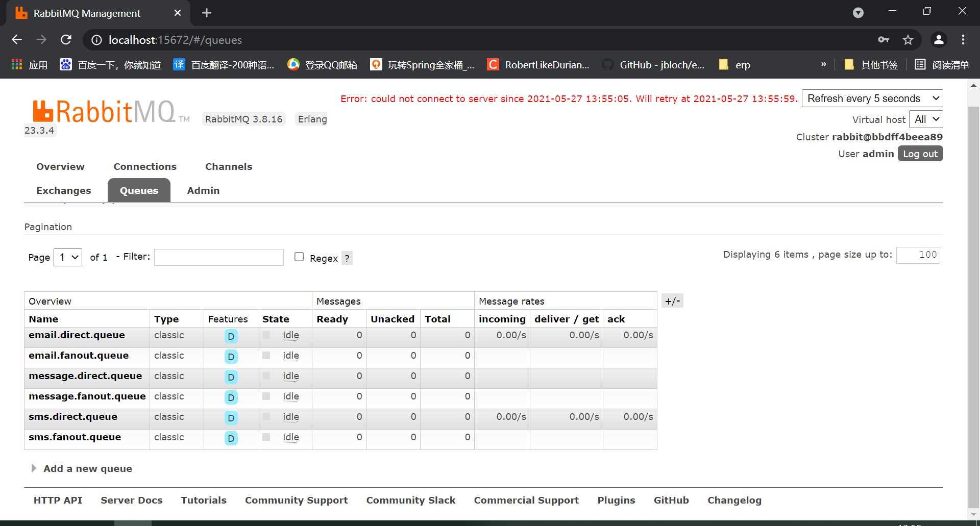The width and height of the screenshot is (980, 526).
Task: Toggle the Regex checkbox
Action: (299, 257)
